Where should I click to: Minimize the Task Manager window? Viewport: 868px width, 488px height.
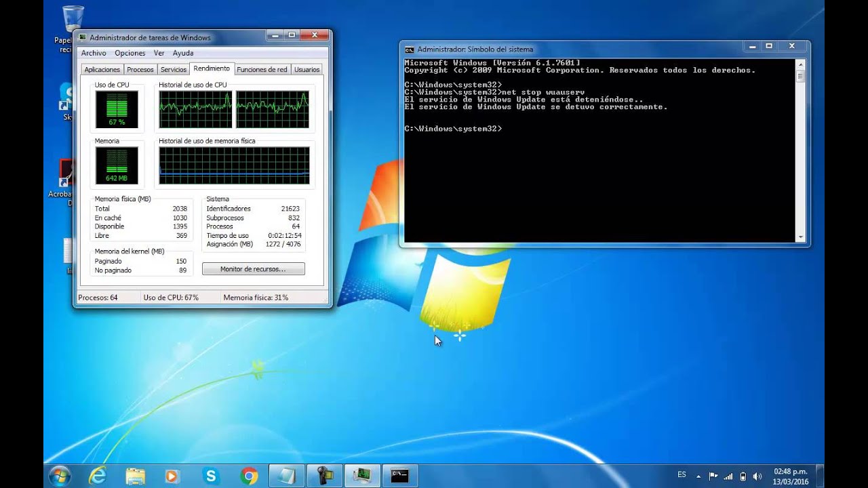(x=276, y=35)
